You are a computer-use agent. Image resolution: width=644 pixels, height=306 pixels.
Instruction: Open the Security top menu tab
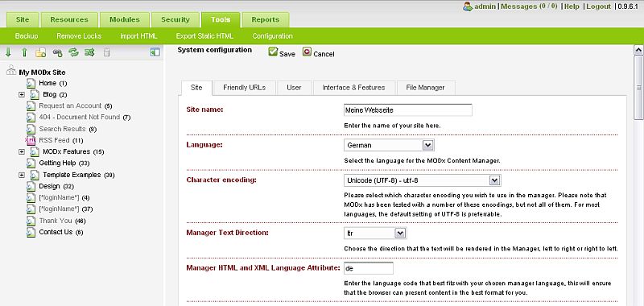point(175,19)
